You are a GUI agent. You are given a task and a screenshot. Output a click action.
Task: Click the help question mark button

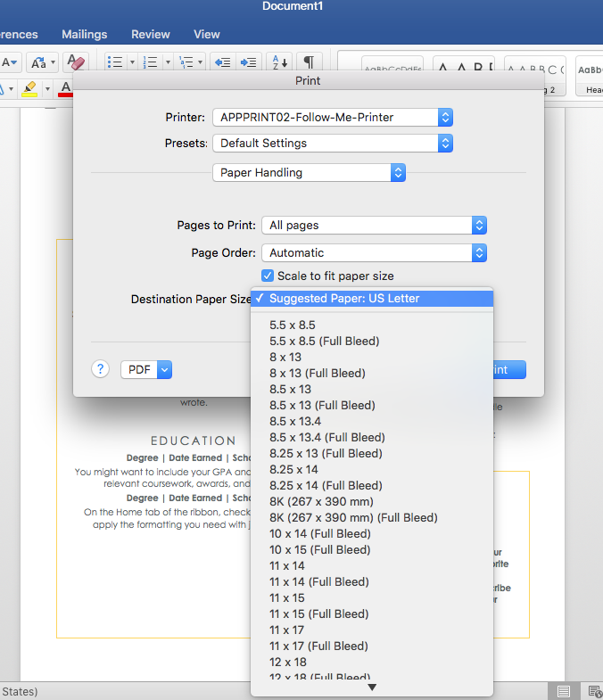pos(101,369)
